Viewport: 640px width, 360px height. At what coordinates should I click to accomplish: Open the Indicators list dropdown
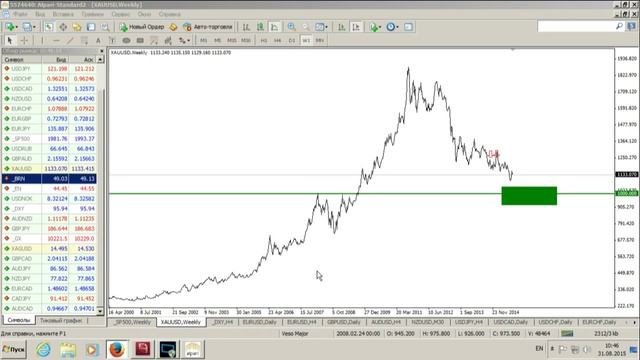[x=375, y=27]
